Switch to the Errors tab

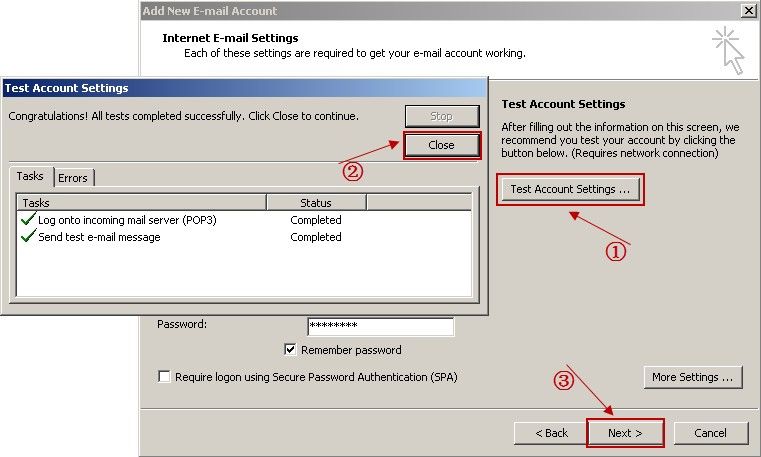click(73, 178)
